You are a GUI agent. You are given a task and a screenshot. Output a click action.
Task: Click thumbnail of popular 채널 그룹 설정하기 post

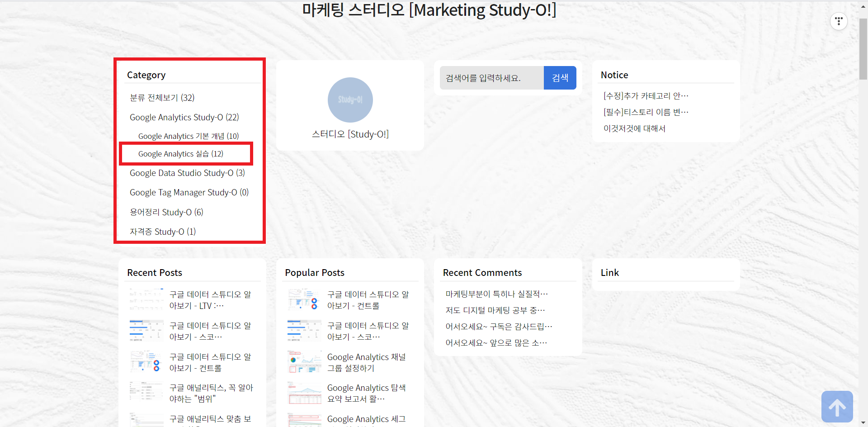pyautogui.click(x=304, y=362)
